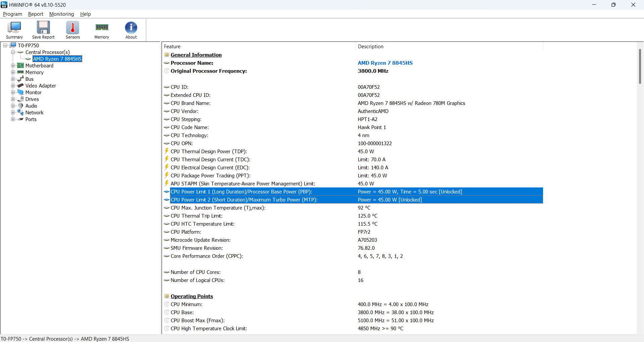Click Memory tree node icon
This screenshot has height=342, width=644.
[20, 72]
